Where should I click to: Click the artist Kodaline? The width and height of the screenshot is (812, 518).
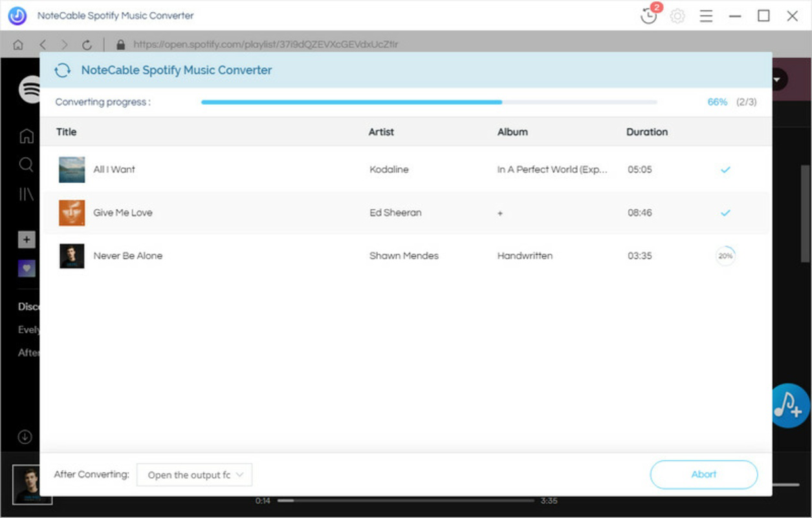pyautogui.click(x=389, y=170)
